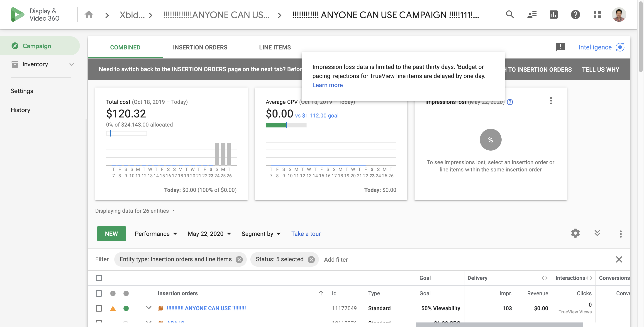The height and width of the screenshot is (327, 644).
Task: Expand the Delivery column group arrows
Action: pos(544,278)
